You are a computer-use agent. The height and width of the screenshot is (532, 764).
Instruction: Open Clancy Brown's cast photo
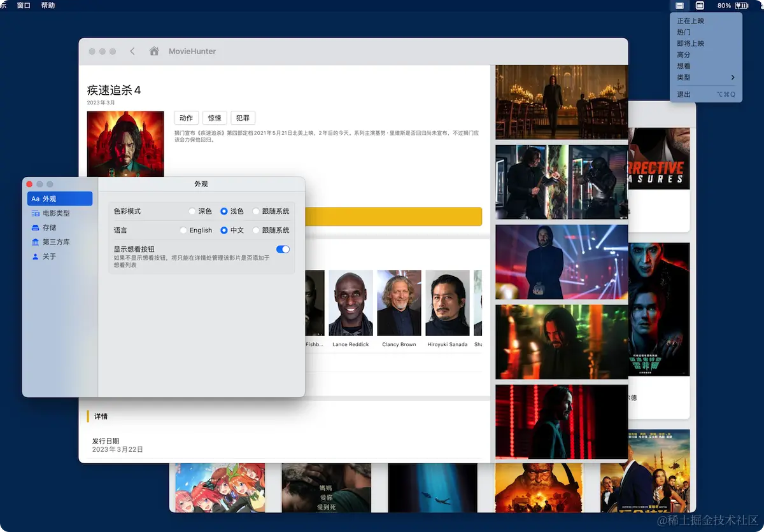(x=399, y=303)
